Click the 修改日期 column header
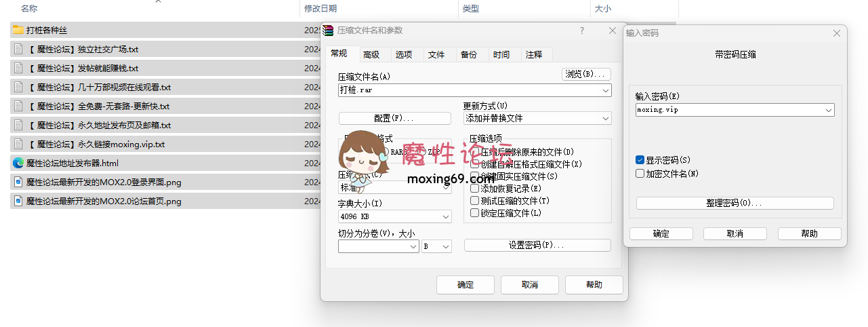 (321, 9)
